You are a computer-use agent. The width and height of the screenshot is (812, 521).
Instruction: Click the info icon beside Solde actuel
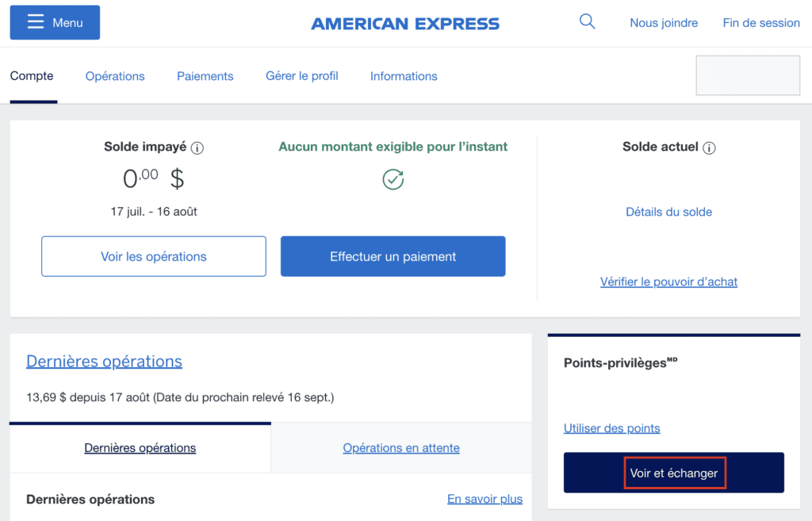(710, 147)
